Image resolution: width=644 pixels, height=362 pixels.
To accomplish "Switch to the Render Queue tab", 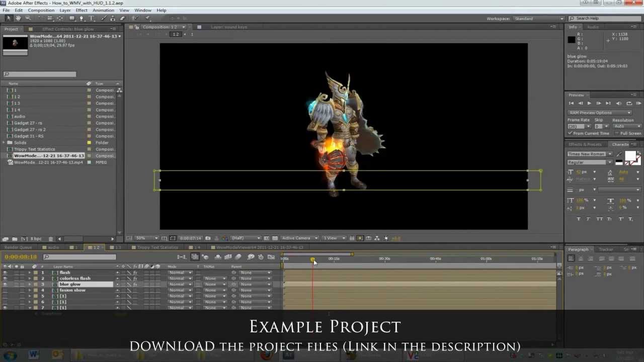I will pos(19,247).
